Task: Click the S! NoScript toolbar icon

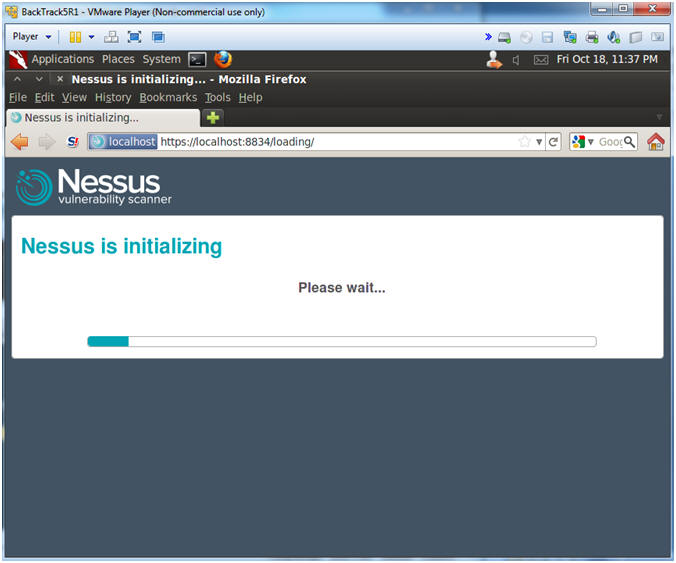Action: point(73,141)
